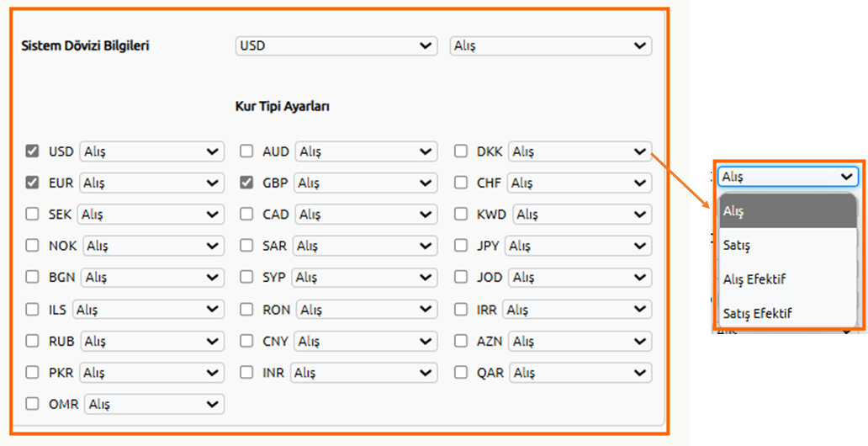Open the ILS rate type dropdown
The width and height of the screenshot is (868, 446).
[x=148, y=310]
